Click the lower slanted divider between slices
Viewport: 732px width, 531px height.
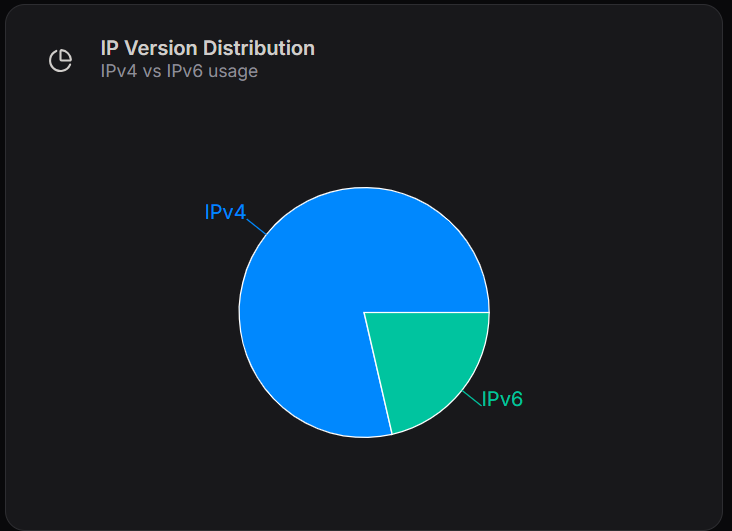coord(378,374)
